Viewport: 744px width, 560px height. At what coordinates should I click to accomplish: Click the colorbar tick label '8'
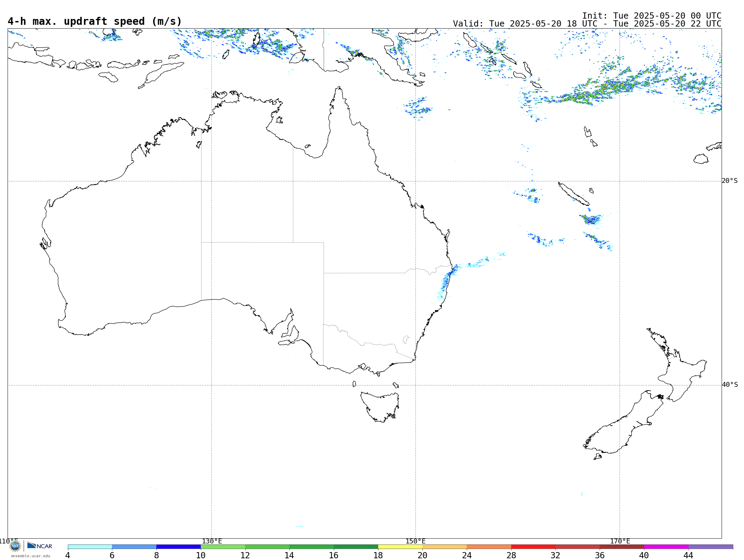coord(156,555)
